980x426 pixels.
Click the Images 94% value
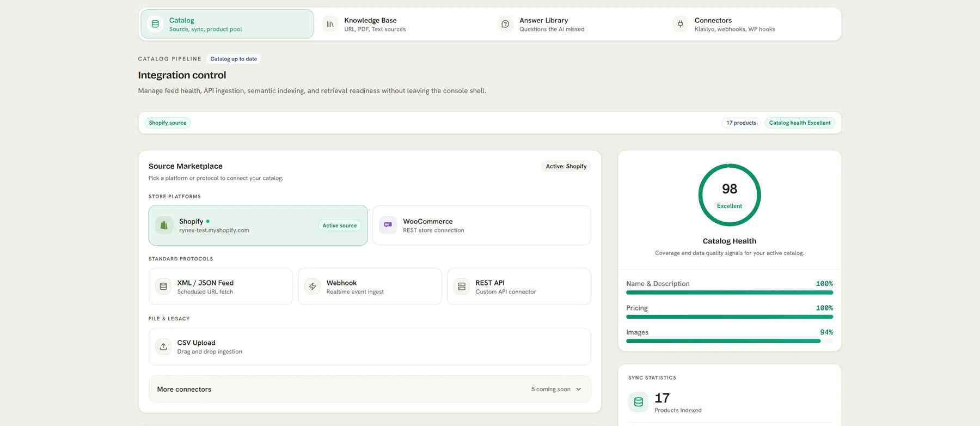(826, 332)
